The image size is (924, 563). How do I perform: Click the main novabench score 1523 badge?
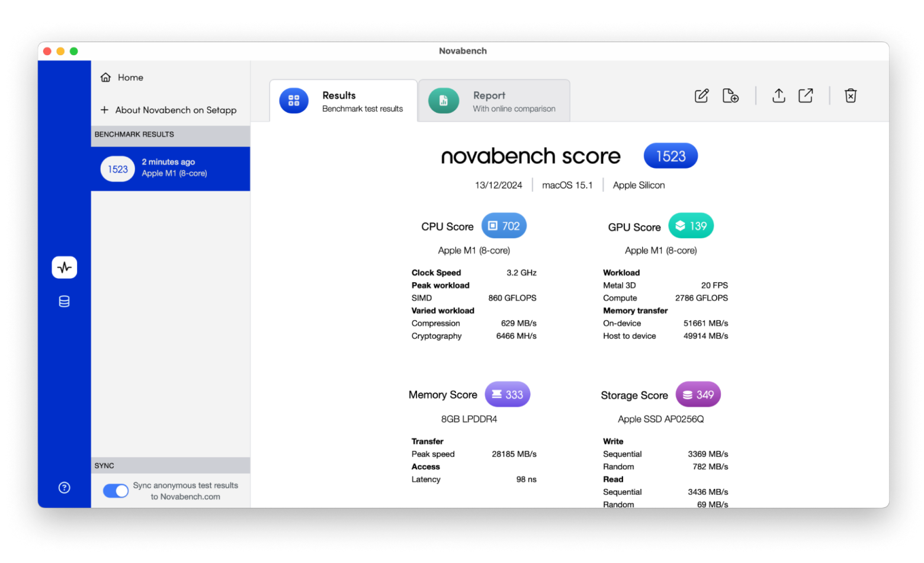click(x=670, y=156)
